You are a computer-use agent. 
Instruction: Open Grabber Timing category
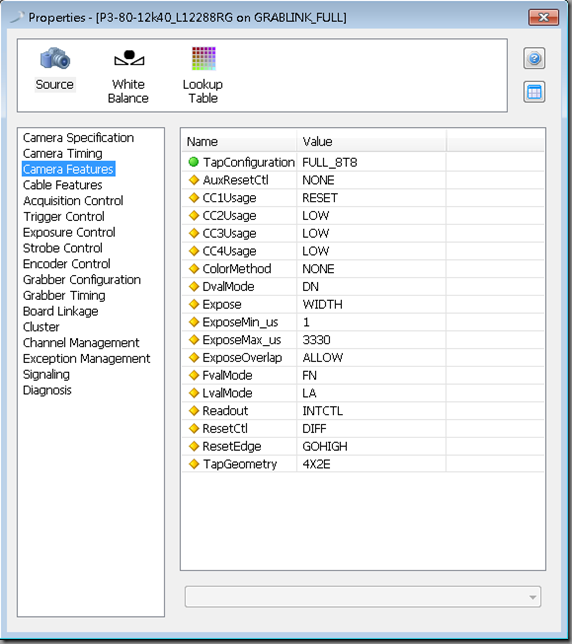point(64,295)
